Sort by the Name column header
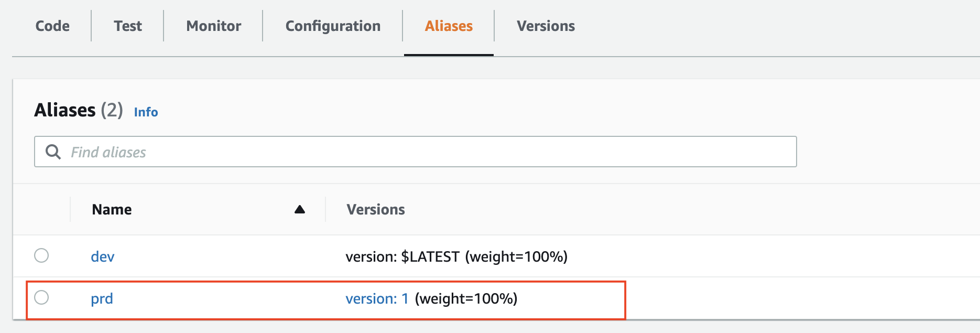 (112, 210)
